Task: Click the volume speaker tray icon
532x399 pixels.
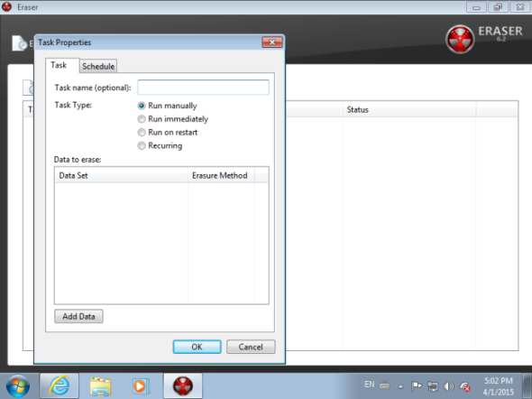Action: click(448, 386)
